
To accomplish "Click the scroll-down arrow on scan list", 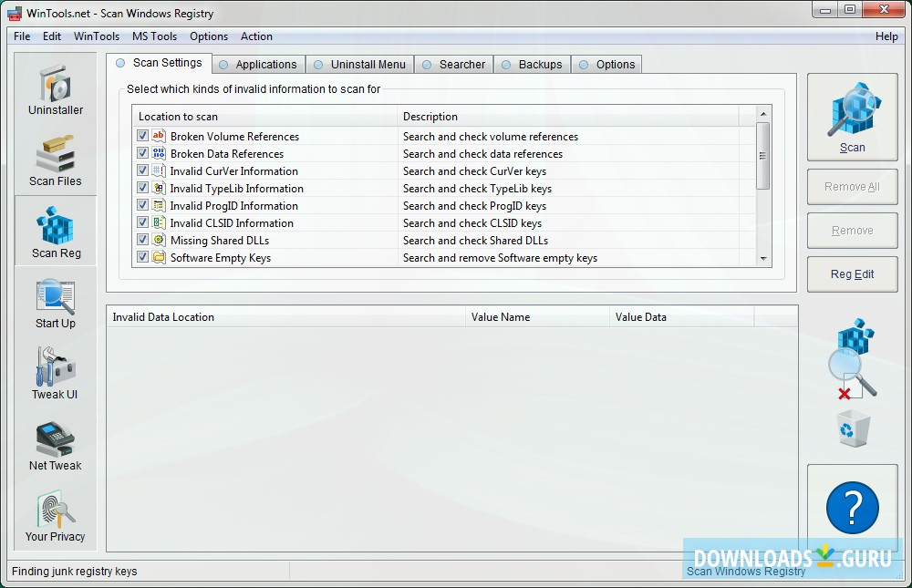I will pos(763,258).
